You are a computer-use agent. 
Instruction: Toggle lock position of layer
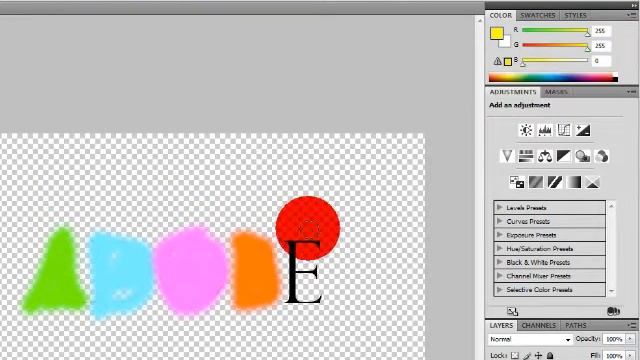539,356
